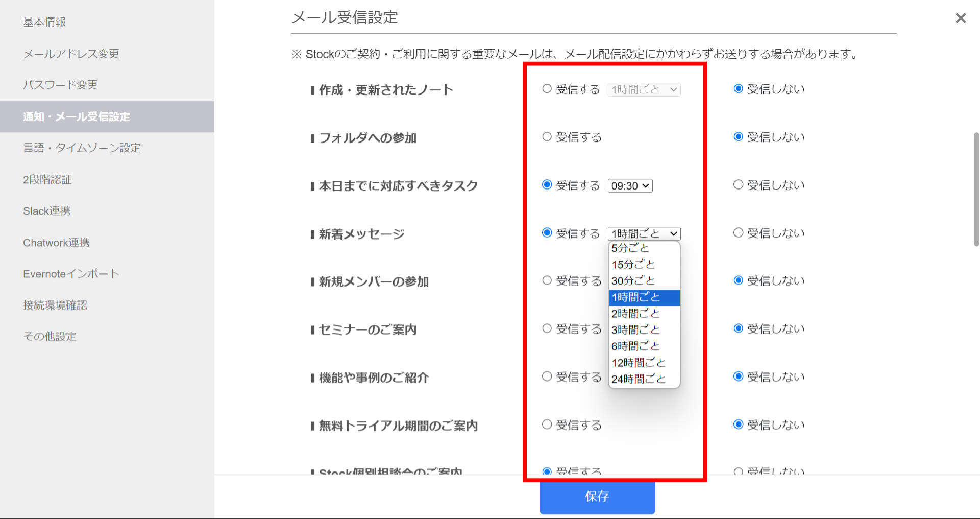Enable 受信する for 機能や事例のご紹介
Screen dimensions: 980x519
click(x=546, y=376)
